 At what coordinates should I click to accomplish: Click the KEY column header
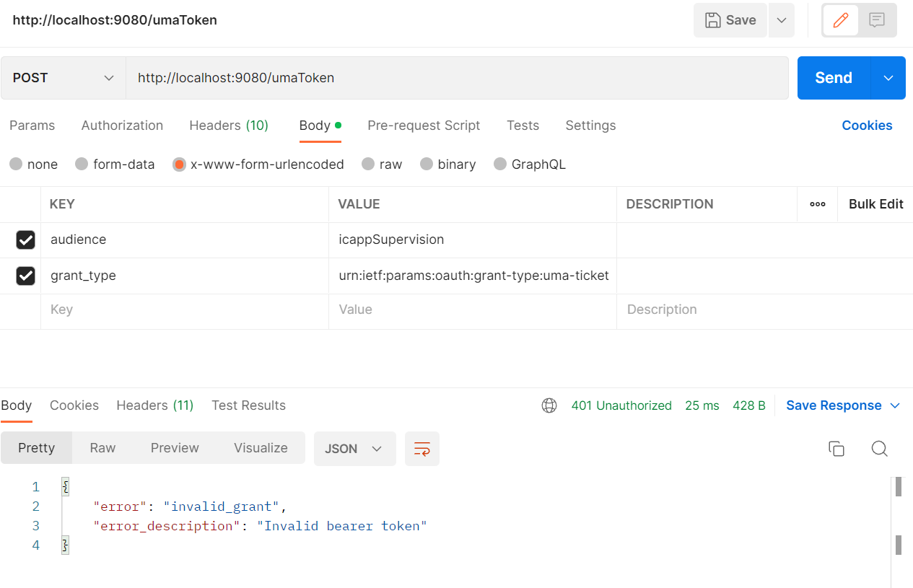click(x=62, y=204)
